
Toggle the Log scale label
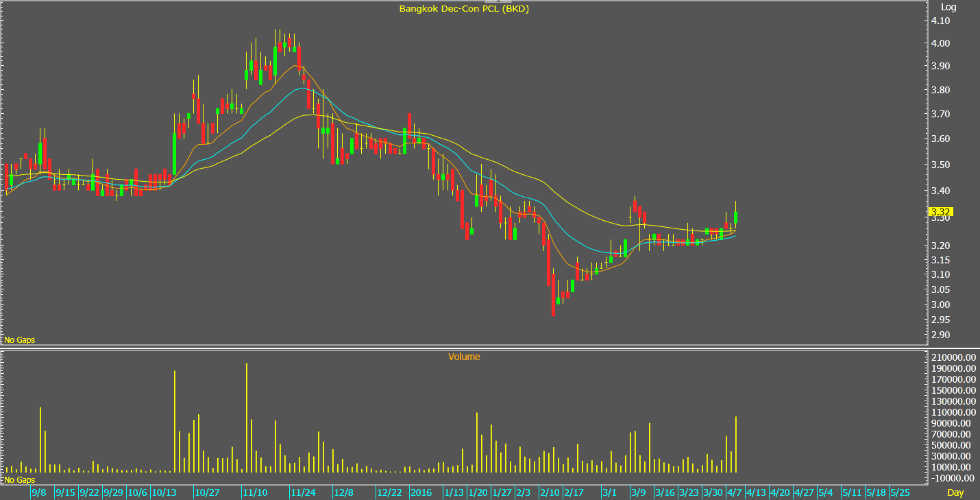[x=948, y=7]
